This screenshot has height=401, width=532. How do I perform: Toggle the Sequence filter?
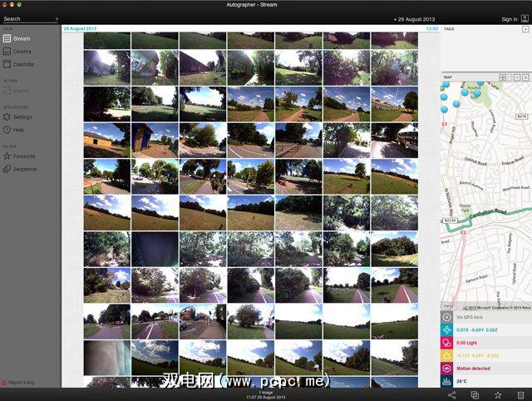(24, 169)
